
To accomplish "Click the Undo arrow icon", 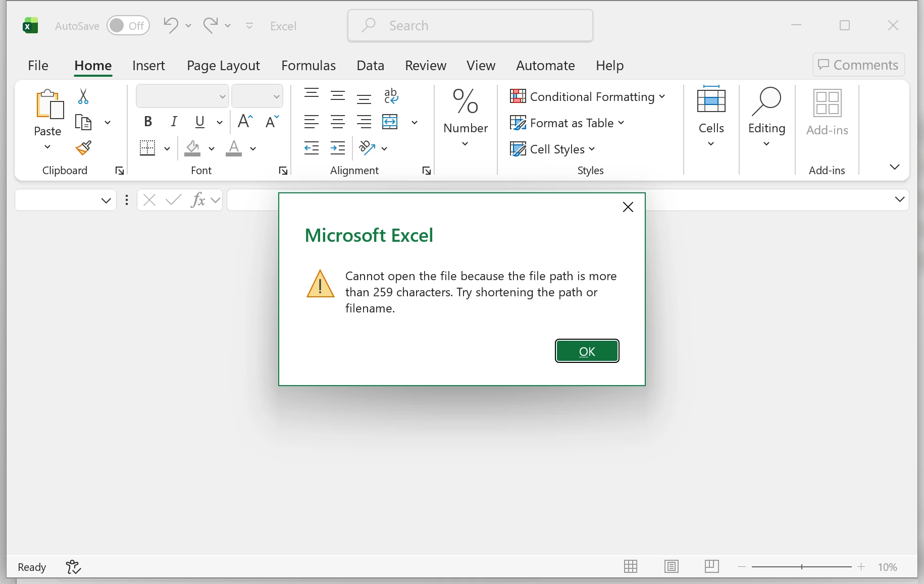I will (171, 25).
